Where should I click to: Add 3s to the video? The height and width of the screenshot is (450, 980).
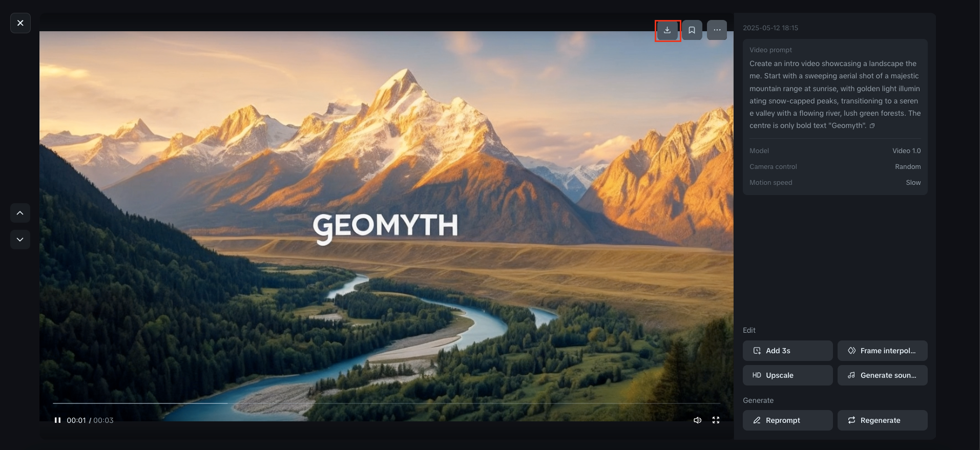pos(788,351)
